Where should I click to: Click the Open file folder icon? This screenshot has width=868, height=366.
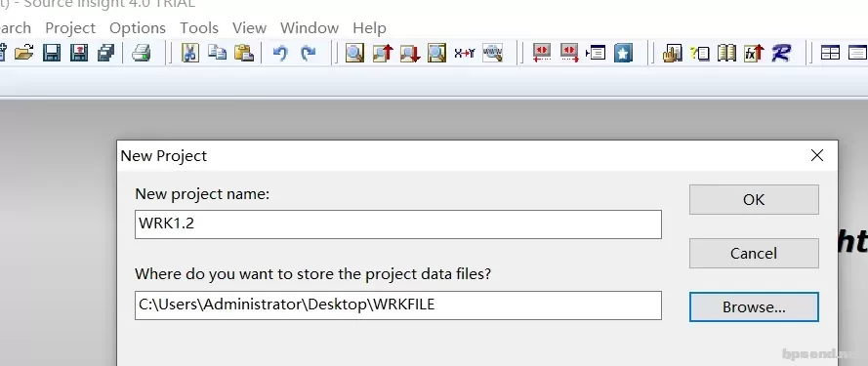point(23,53)
